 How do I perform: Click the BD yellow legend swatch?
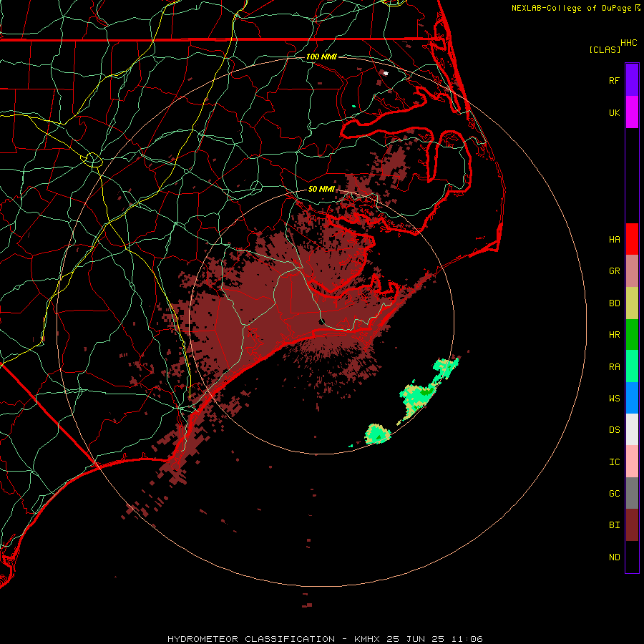click(x=632, y=303)
